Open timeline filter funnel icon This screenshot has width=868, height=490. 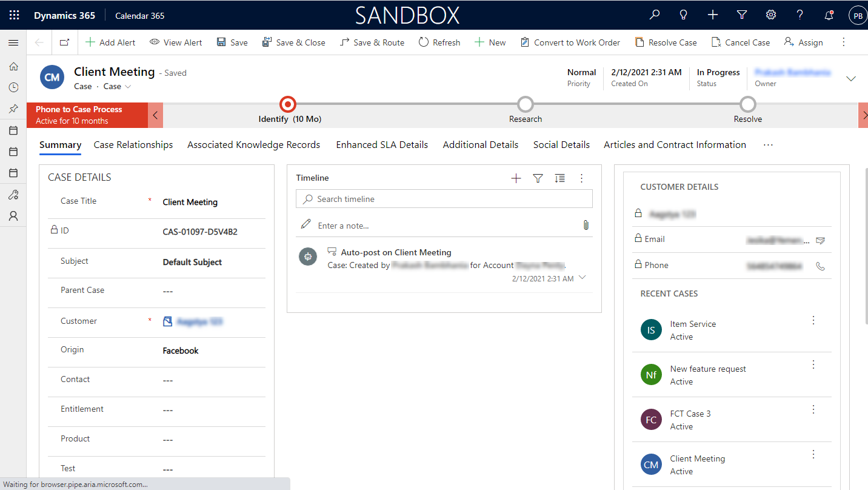coord(538,178)
